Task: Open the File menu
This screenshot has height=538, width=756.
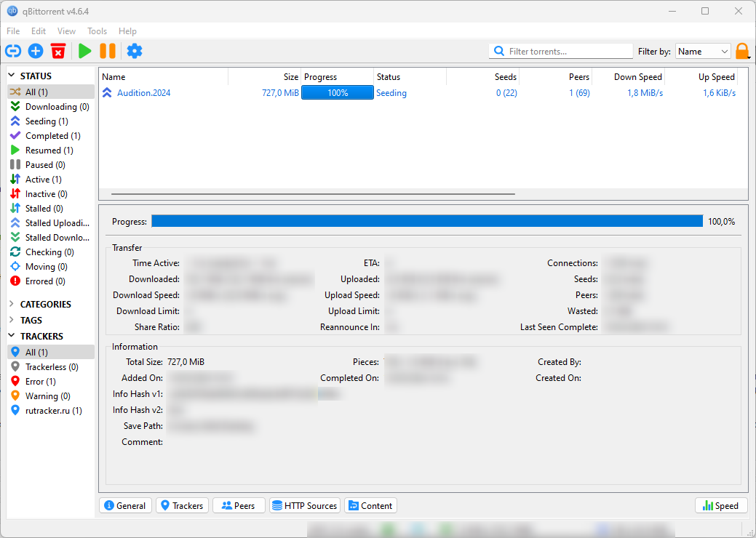Action: point(13,31)
